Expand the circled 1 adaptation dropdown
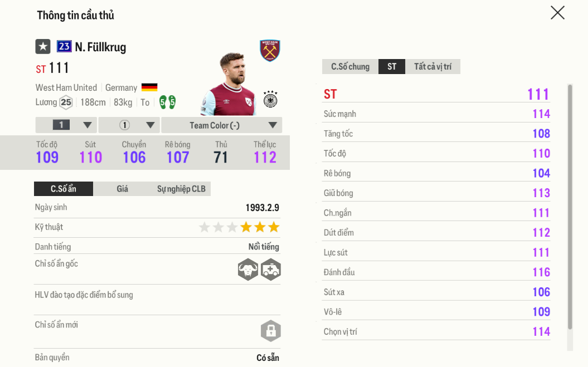The width and height of the screenshot is (588, 367). pos(129,125)
